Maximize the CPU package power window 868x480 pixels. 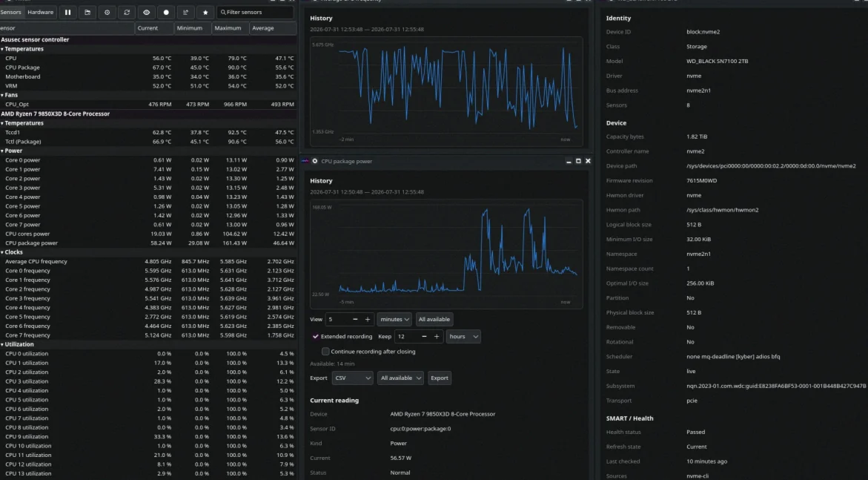[578, 161]
